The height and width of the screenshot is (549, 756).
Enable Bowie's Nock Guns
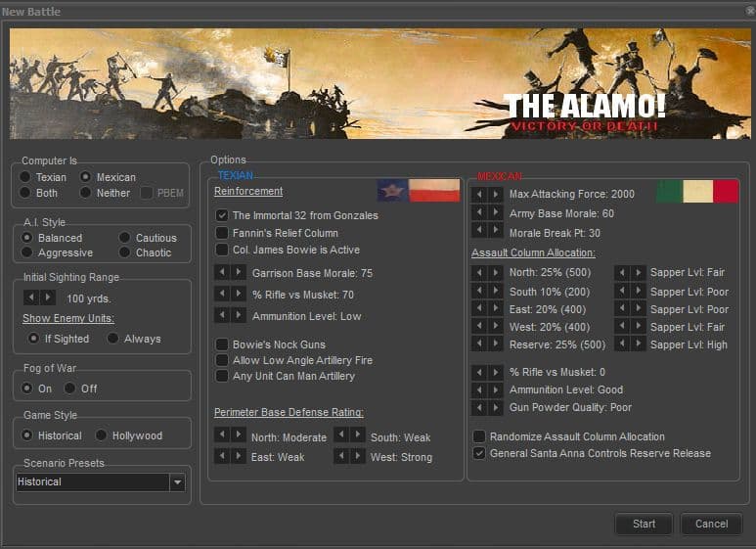pos(222,343)
